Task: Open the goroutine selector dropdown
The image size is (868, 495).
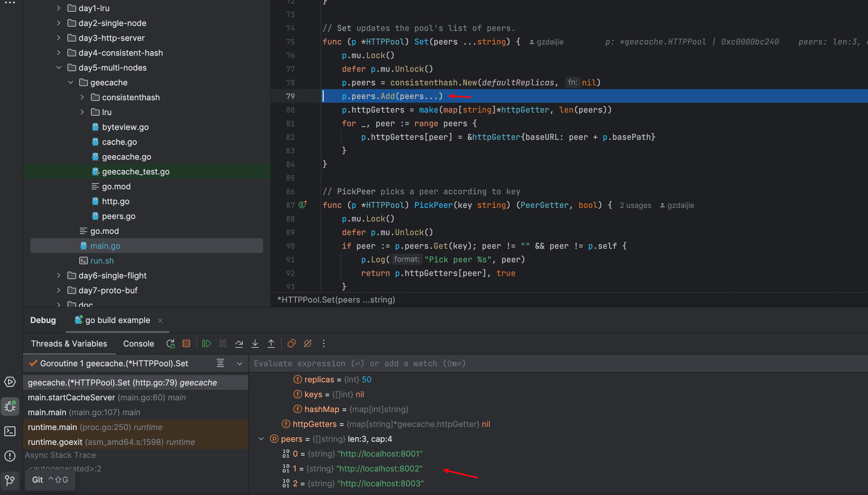Action: tap(240, 364)
